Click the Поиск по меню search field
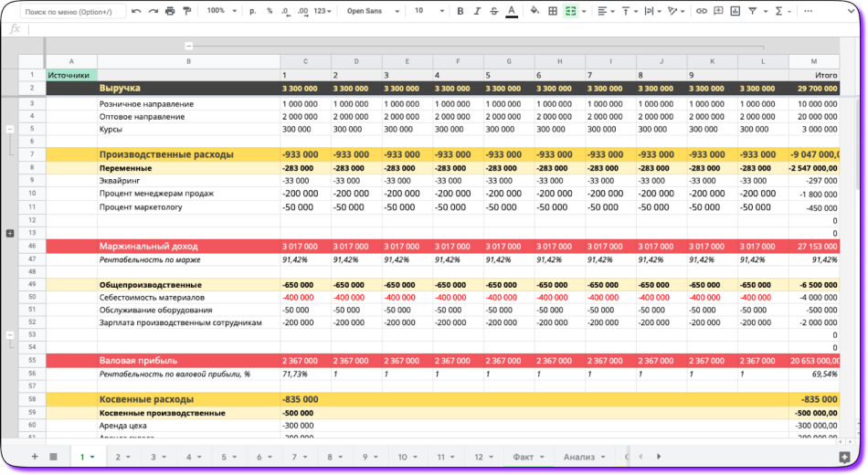This screenshot has width=868, height=475. [72, 12]
